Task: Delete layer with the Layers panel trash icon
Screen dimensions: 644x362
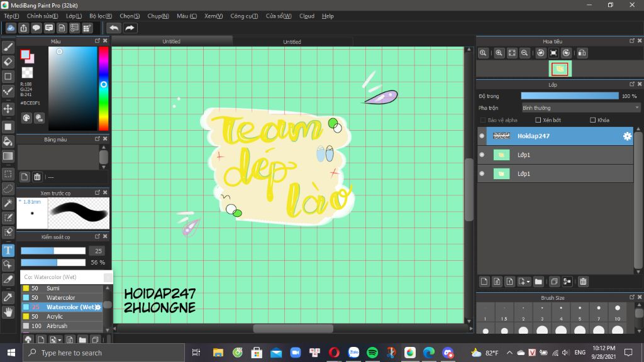Action: pos(583,282)
